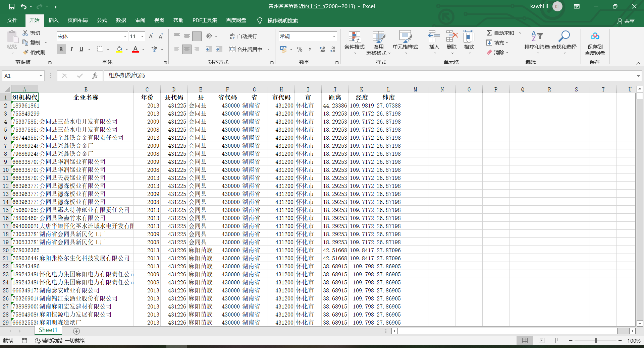Click the Find and Select (查找和选择) icon
This screenshot has height=348, width=644.
(x=564, y=37)
